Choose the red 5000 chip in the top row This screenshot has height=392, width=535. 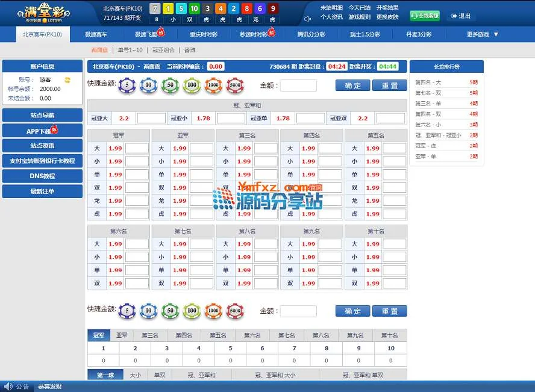(235, 86)
